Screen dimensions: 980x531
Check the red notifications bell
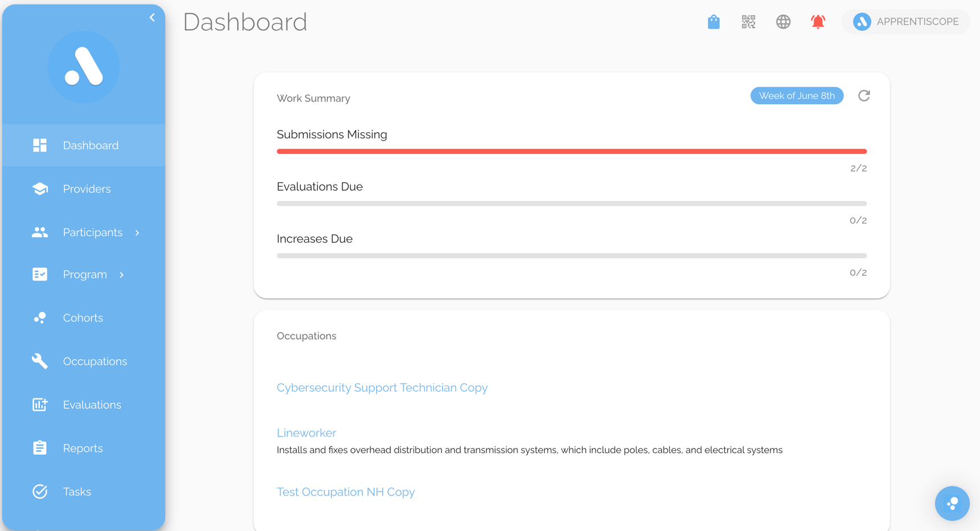818,22
